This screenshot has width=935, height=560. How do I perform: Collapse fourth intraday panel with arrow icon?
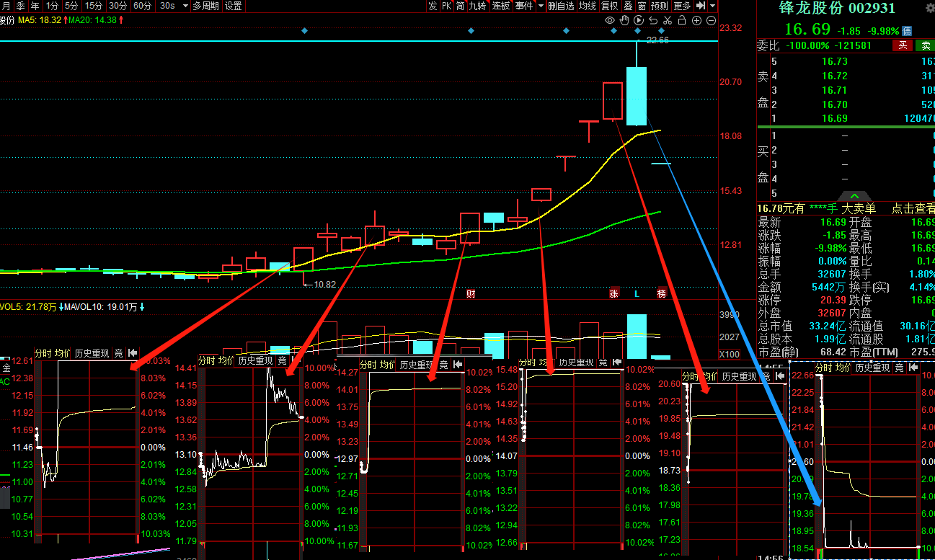click(x=617, y=363)
